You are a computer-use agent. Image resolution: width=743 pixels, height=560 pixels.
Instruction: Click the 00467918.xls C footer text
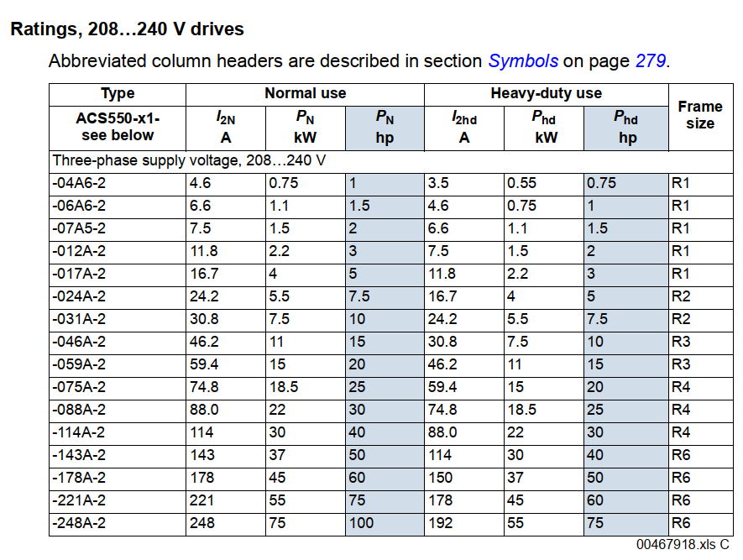683,546
